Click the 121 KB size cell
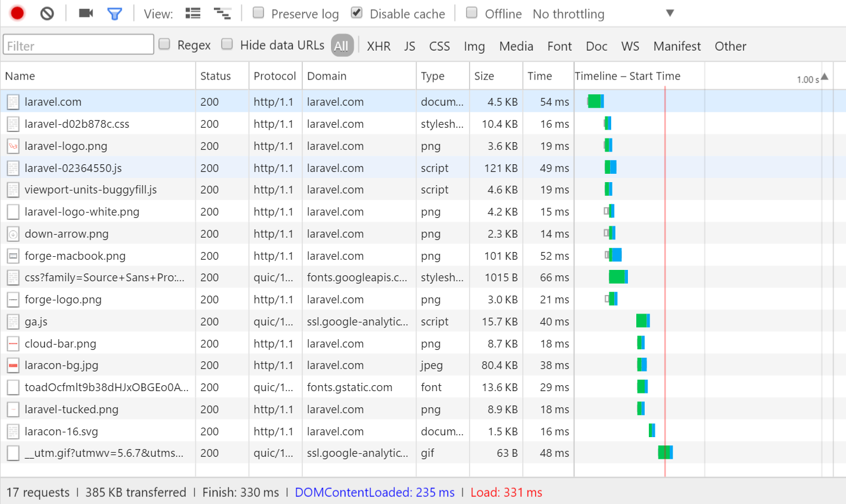This screenshot has height=504, width=846. pos(496,168)
